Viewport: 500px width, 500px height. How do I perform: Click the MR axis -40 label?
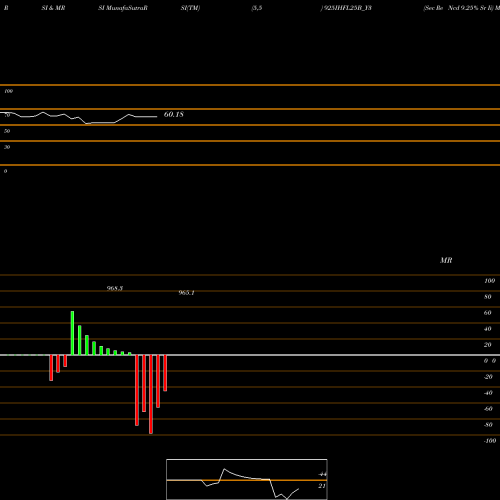pyautogui.click(x=488, y=393)
